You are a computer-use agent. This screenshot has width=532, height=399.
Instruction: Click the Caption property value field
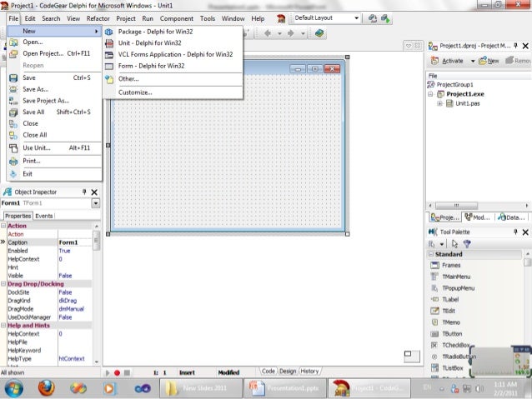click(x=75, y=242)
